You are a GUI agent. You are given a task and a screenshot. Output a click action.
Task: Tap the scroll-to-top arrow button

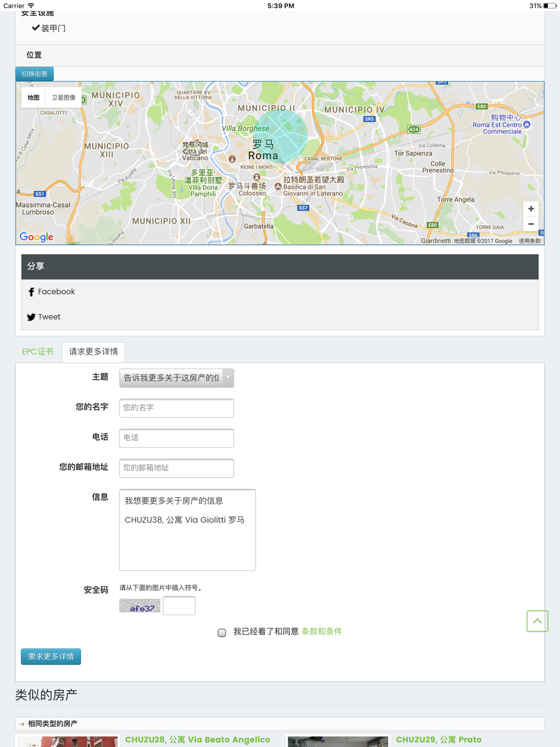click(x=537, y=621)
